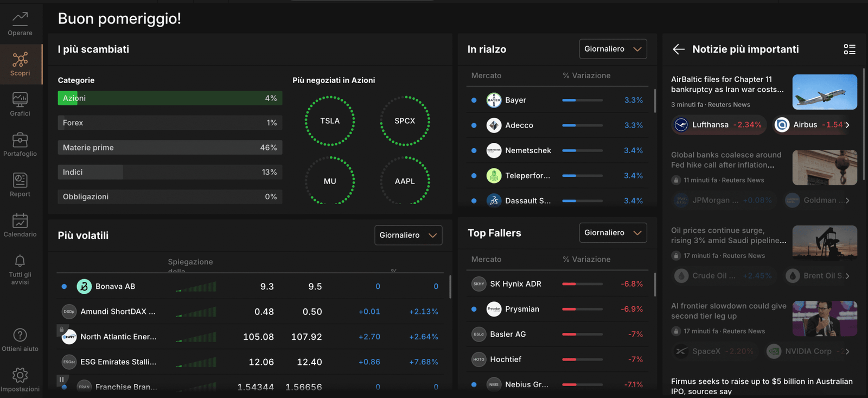Click the Hochtief market logo
868x398 pixels.
tap(478, 359)
